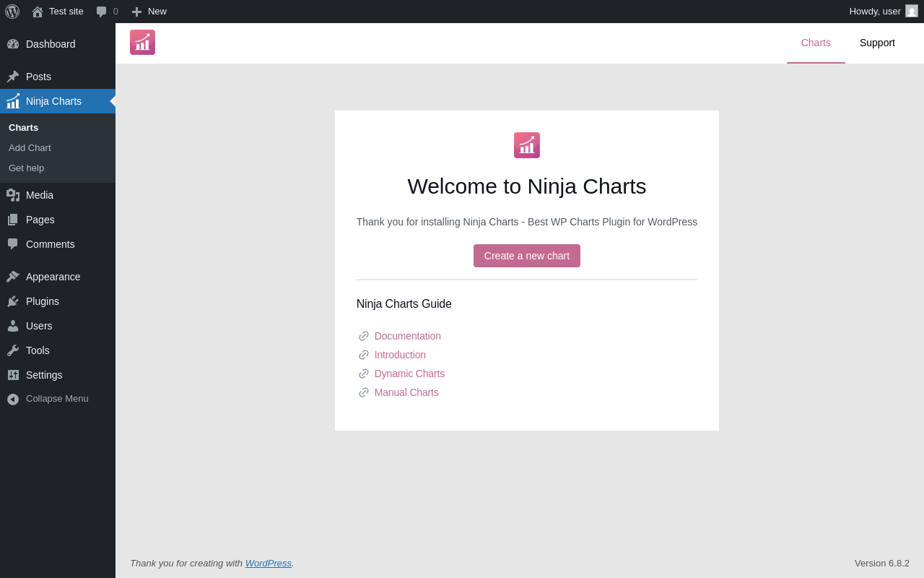Viewport: 924px width, 578px height.
Task: Open the Pages menu
Action: [58, 220]
